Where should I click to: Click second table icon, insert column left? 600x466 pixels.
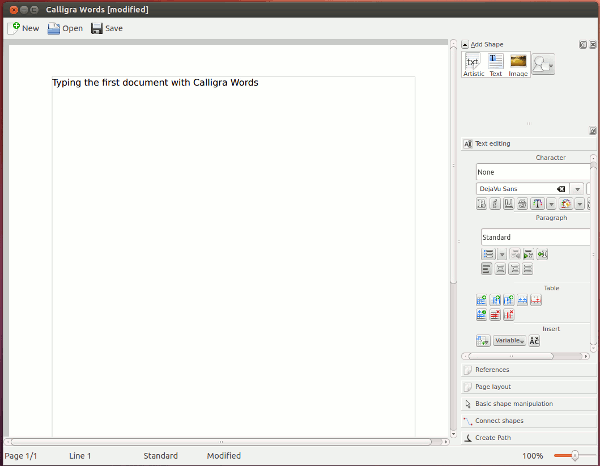pyautogui.click(x=495, y=300)
